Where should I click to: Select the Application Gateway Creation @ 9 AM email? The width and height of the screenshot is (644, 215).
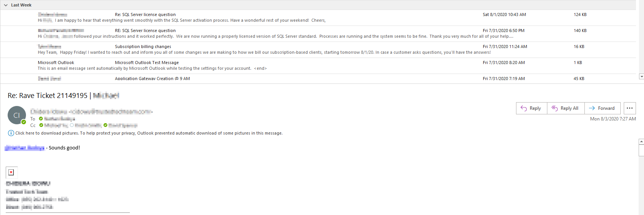tap(152, 79)
